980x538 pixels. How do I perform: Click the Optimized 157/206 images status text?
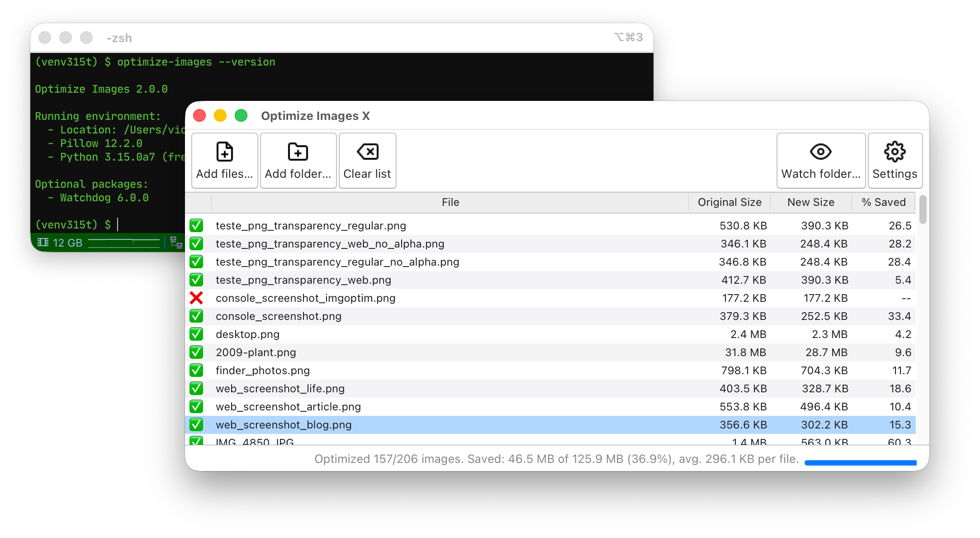point(556,459)
